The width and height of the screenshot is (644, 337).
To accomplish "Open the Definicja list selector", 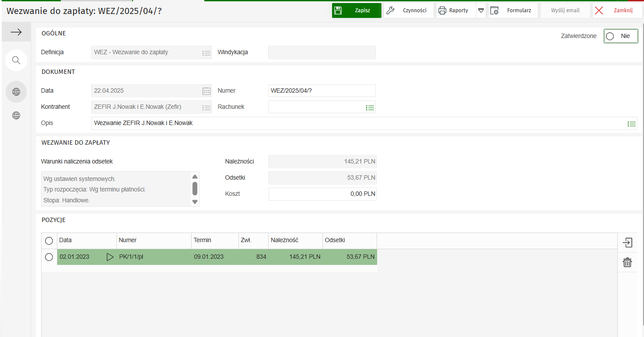I will click(x=206, y=53).
